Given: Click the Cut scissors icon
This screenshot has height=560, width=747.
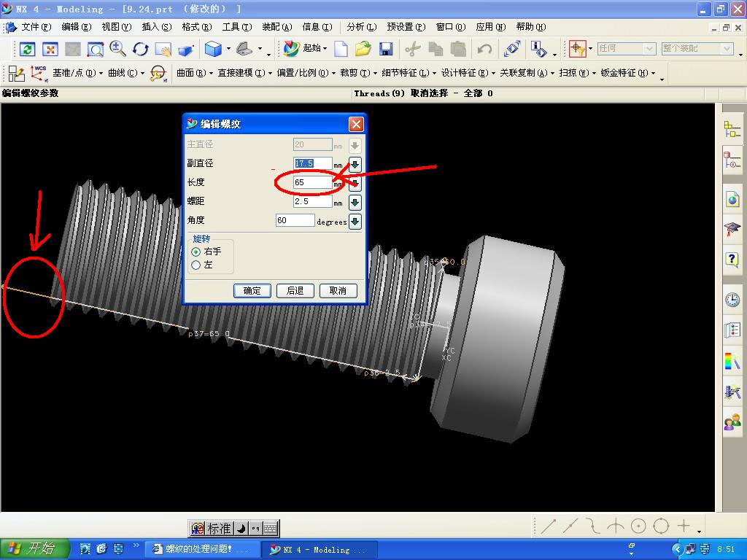Looking at the screenshot, I should (413, 49).
